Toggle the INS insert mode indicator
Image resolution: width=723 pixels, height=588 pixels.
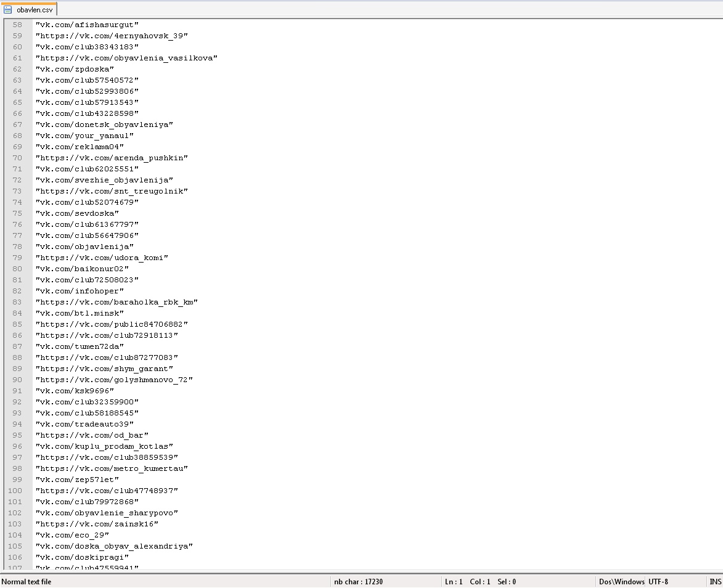click(715, 582)
